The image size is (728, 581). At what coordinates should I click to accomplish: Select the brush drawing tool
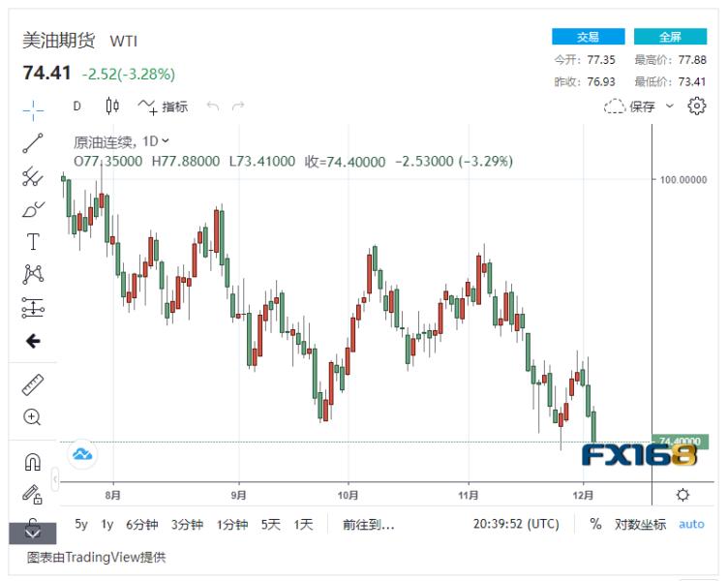point(33,209)
